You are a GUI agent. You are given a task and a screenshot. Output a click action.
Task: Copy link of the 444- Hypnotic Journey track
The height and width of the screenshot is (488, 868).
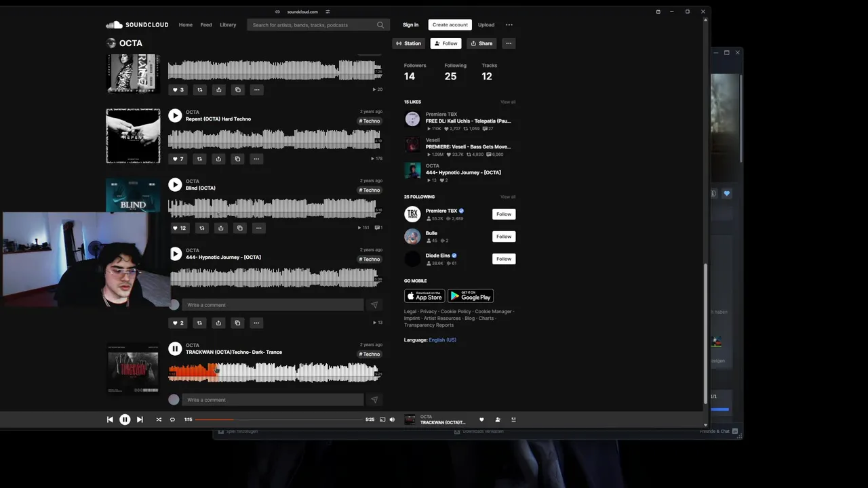coord(237,323)
